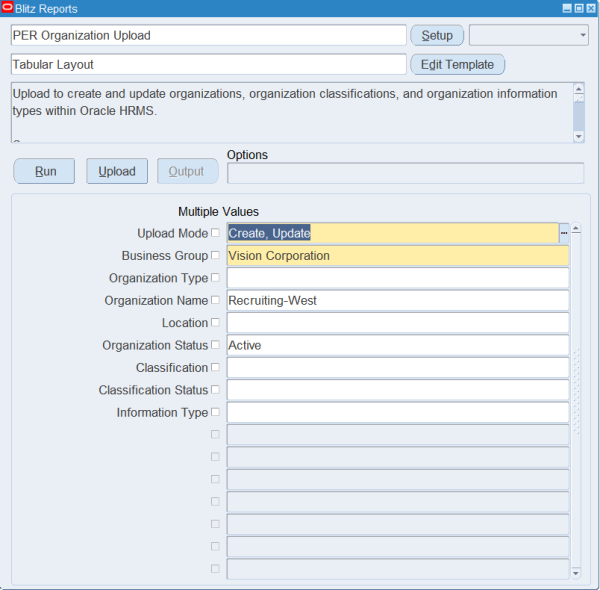Toggle the Classification Status multiple values checkbox
Image resolution: width=600 pixels, height=590 pixels.
pos(215,389)
